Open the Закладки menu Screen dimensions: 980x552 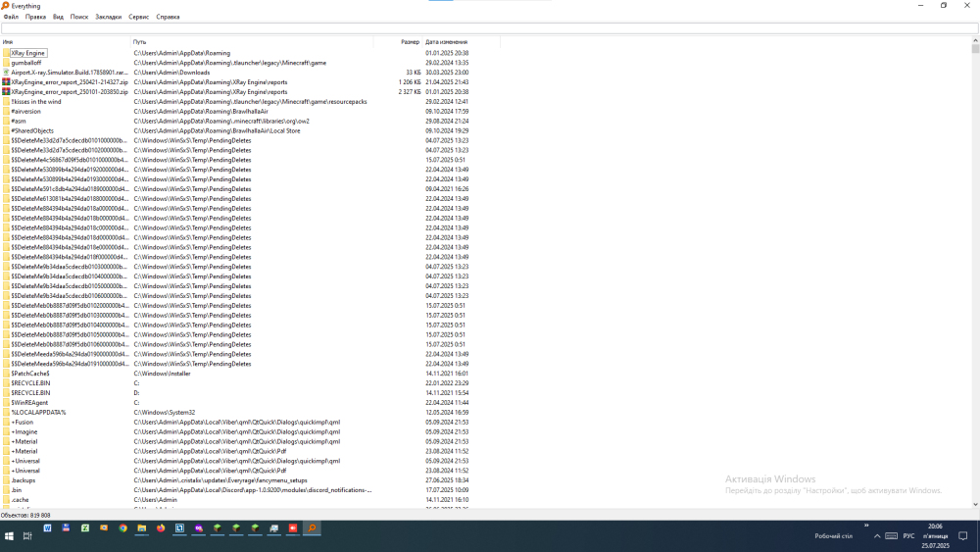click(108, 17)
